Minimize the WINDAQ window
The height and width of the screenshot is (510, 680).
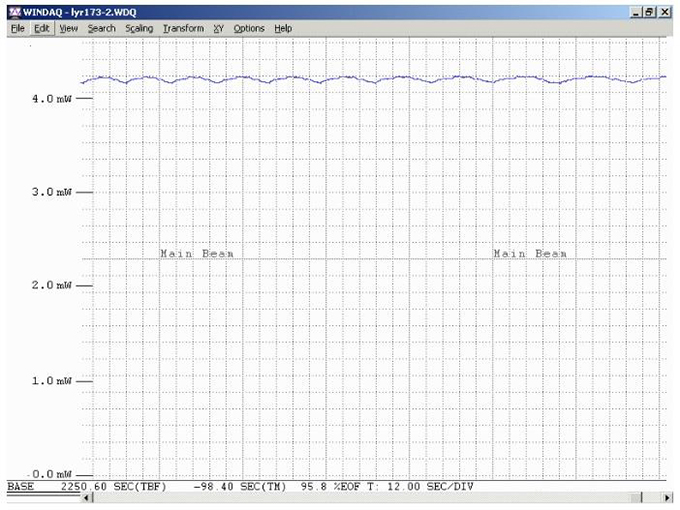[x=636, y=12]
